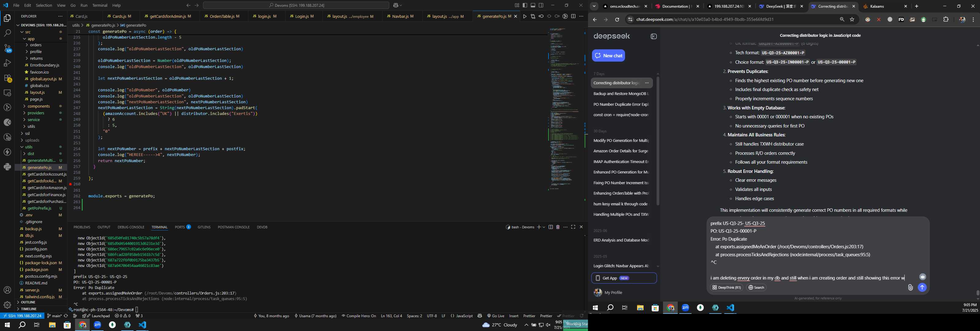Click the GitLens file annotations icon in editor toolbar

click(565, 16)
